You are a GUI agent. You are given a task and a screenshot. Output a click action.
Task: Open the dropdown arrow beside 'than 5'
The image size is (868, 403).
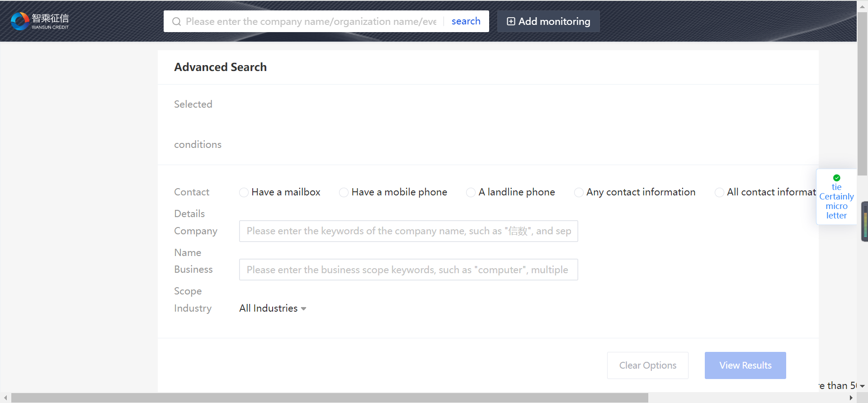tap(862, 386)
